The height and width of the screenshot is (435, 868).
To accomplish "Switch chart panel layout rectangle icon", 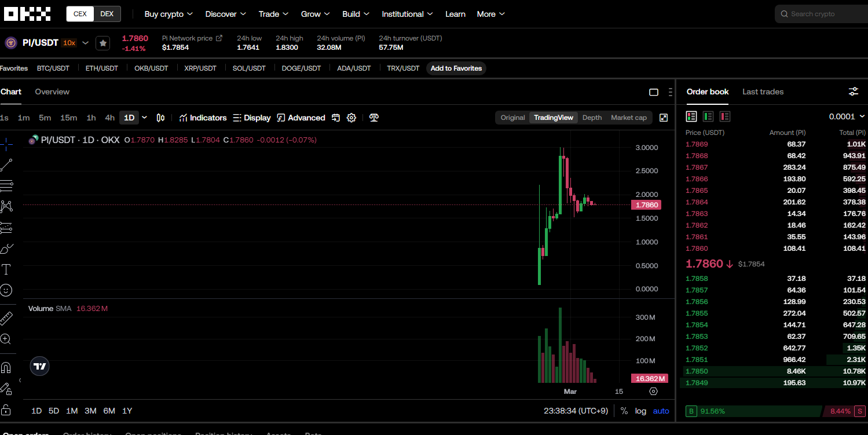I will pos(654,92).
